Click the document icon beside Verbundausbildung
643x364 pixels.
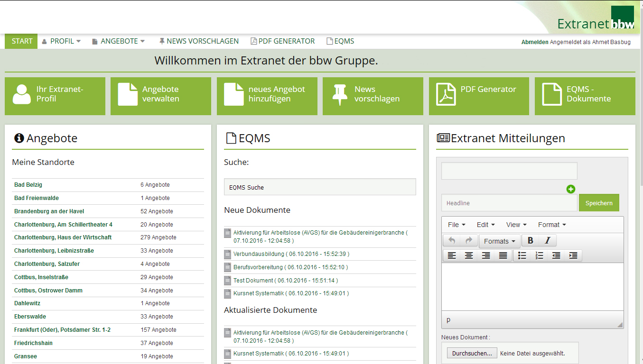227,255
